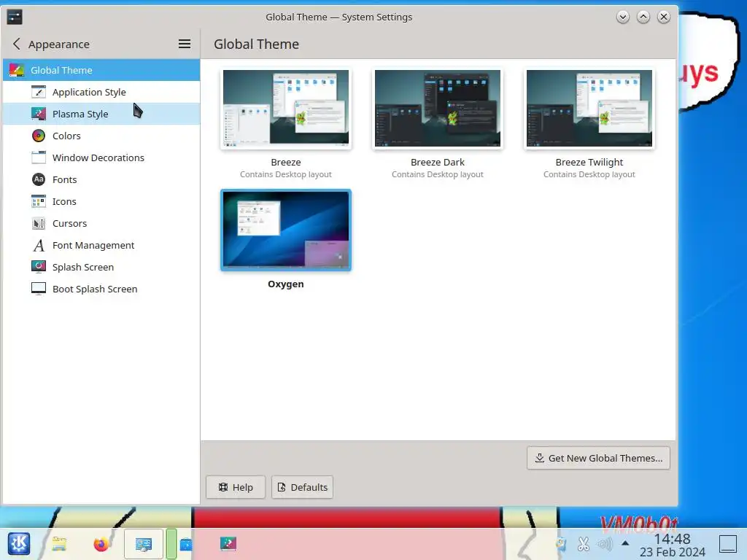Open Boot Splash Screen settings
Viewport: 747px width, 560px height.
point(101,289)
